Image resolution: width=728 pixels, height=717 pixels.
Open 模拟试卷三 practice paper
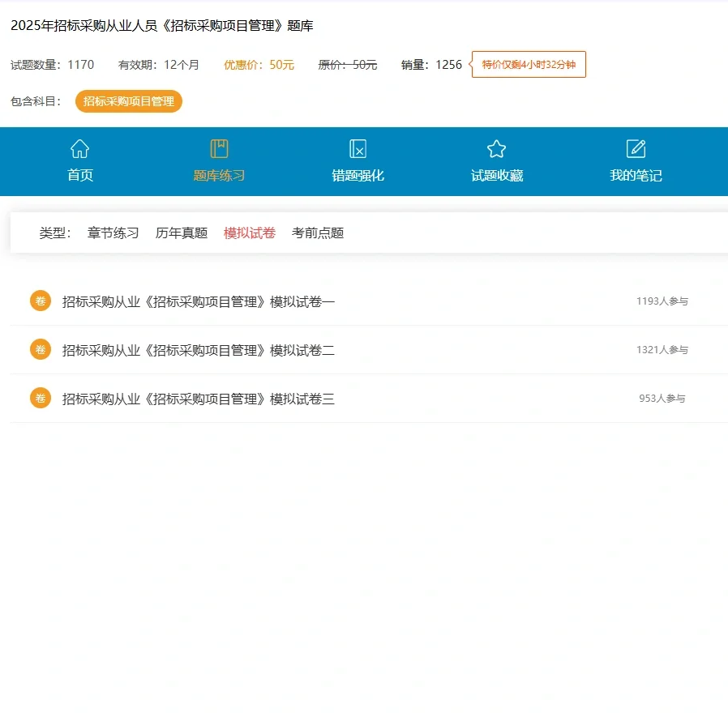[x=198, y=398]
